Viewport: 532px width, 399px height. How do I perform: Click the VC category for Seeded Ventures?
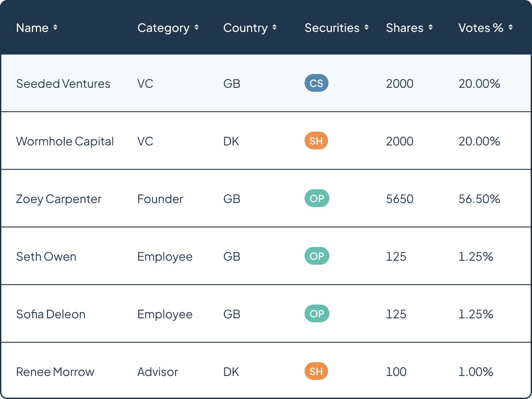click(x=145, y=84)
